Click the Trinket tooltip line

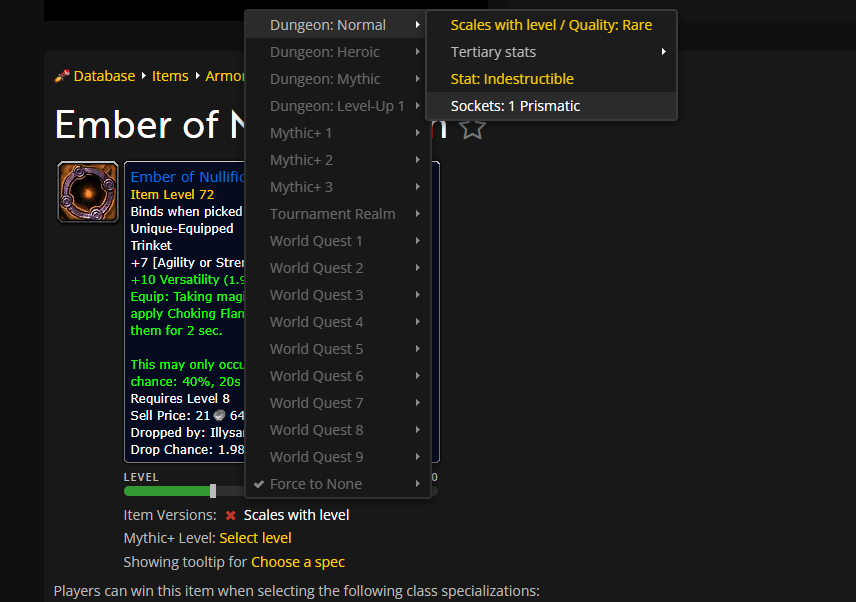point(151,246)
